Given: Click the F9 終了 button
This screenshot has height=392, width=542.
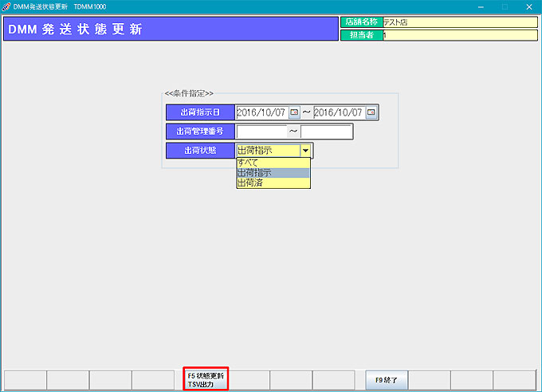Looking at the screenshot, I should click(387, 380).
